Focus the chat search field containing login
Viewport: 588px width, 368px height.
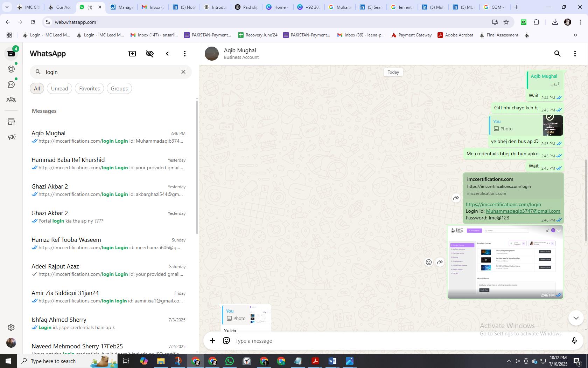[111, 72]
